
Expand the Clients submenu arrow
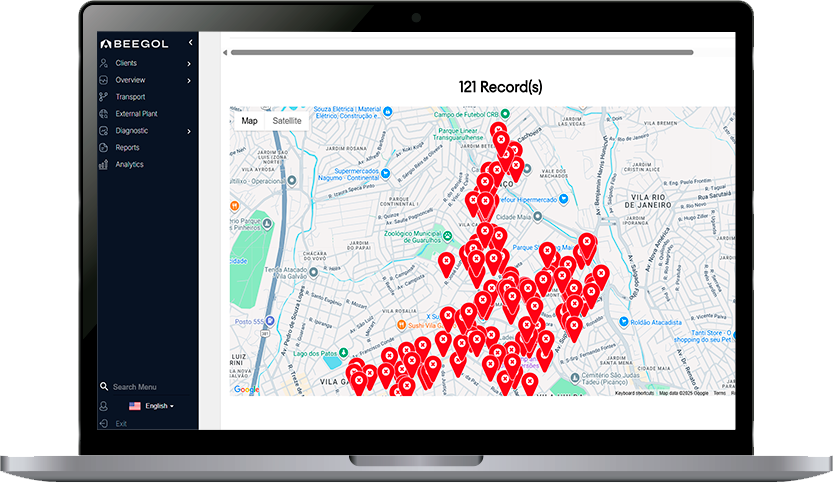coord(189,63)
